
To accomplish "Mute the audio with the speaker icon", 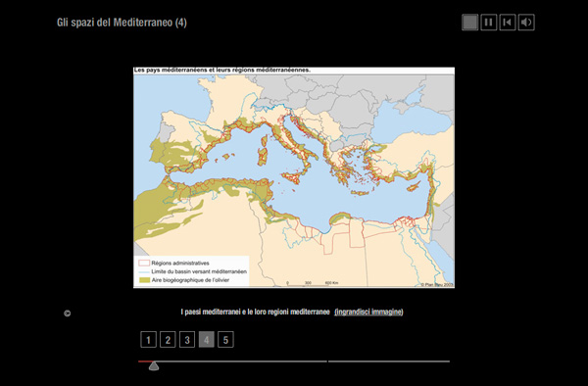I will click(x=526, y=23).
